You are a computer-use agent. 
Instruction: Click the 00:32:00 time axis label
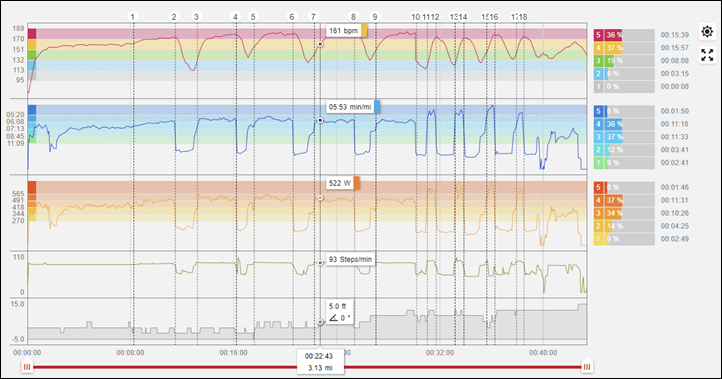[440, 353]
